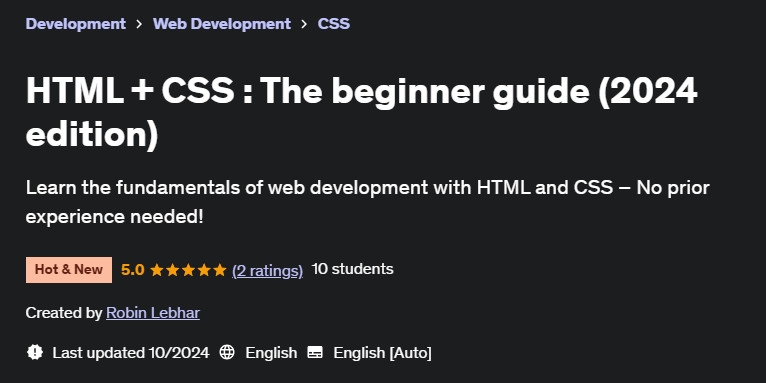Click the globe language icon
This screenshot has height=383, width=766.
[x=227, y=352]
